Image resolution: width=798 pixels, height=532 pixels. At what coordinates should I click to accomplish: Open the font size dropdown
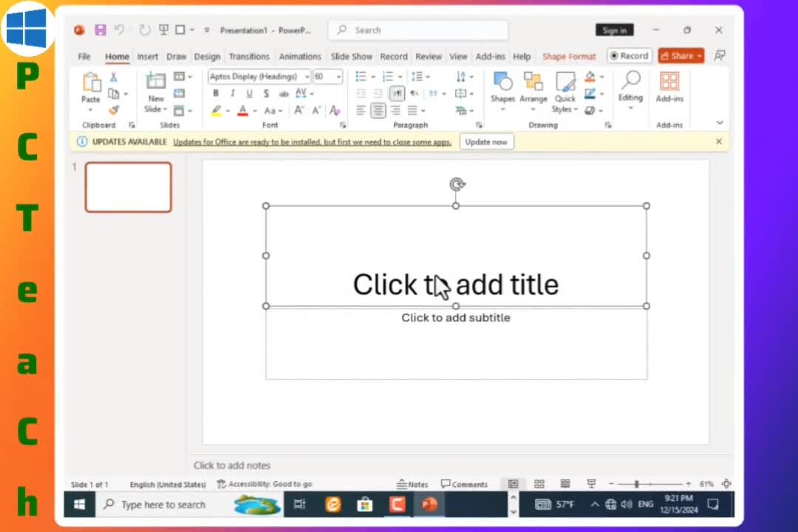click(338, 77)
